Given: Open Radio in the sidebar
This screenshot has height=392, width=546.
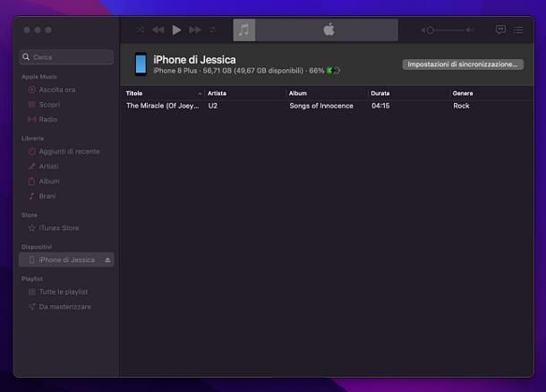Looking at the screenshot, I should pyautogui.click(x=66, y=119).
